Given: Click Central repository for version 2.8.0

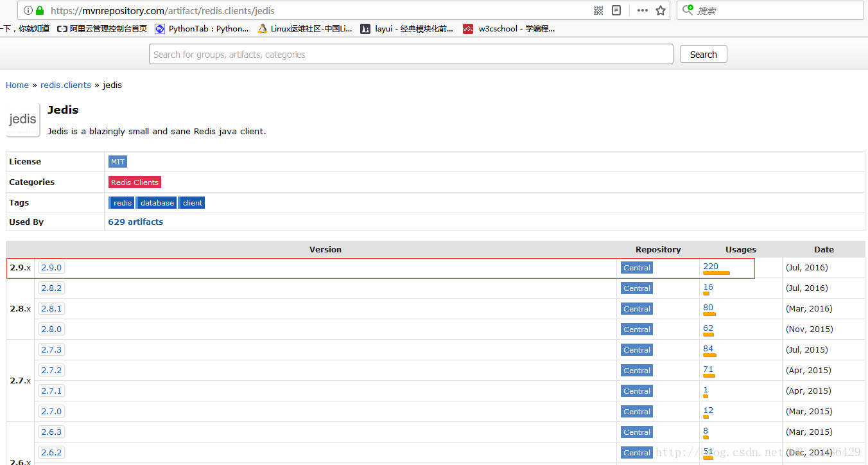Looking at the screenshot, I should (637, 329).
